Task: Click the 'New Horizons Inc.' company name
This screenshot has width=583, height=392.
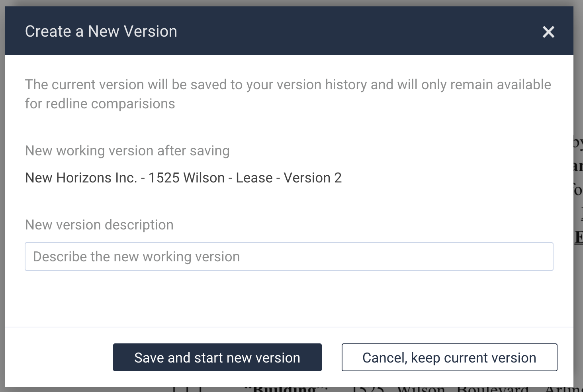Action: pos(81,178)
